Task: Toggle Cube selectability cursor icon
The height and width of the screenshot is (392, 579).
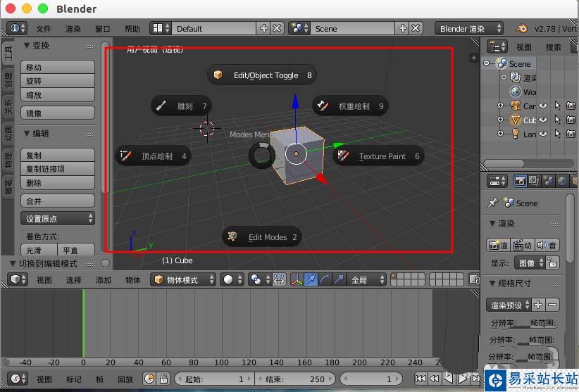Action: point(557,120)
